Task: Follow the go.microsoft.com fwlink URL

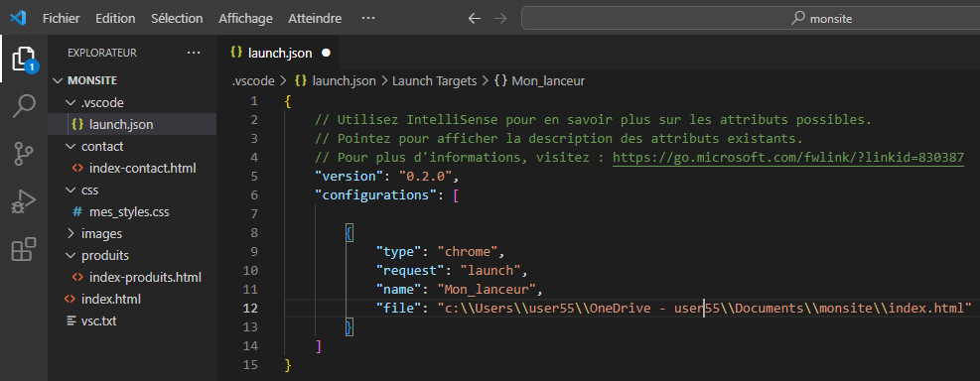Action: [788, 158]
